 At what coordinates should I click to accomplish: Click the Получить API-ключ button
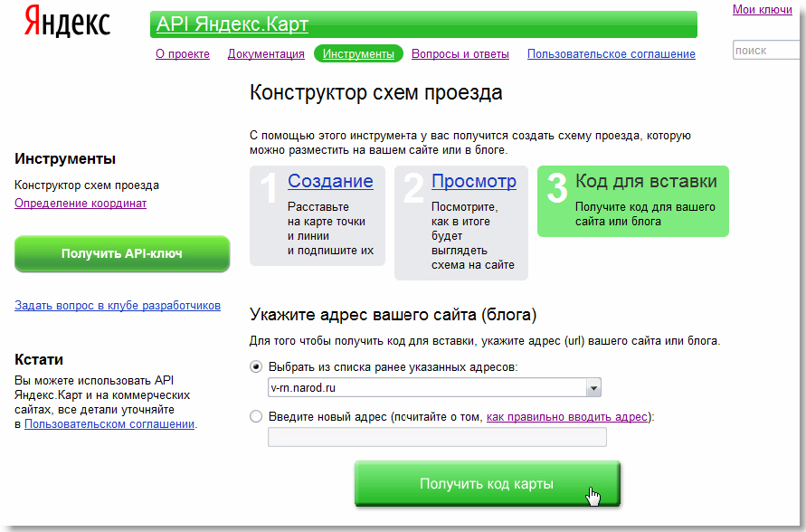pyautogui.click(x=122, y=253)
